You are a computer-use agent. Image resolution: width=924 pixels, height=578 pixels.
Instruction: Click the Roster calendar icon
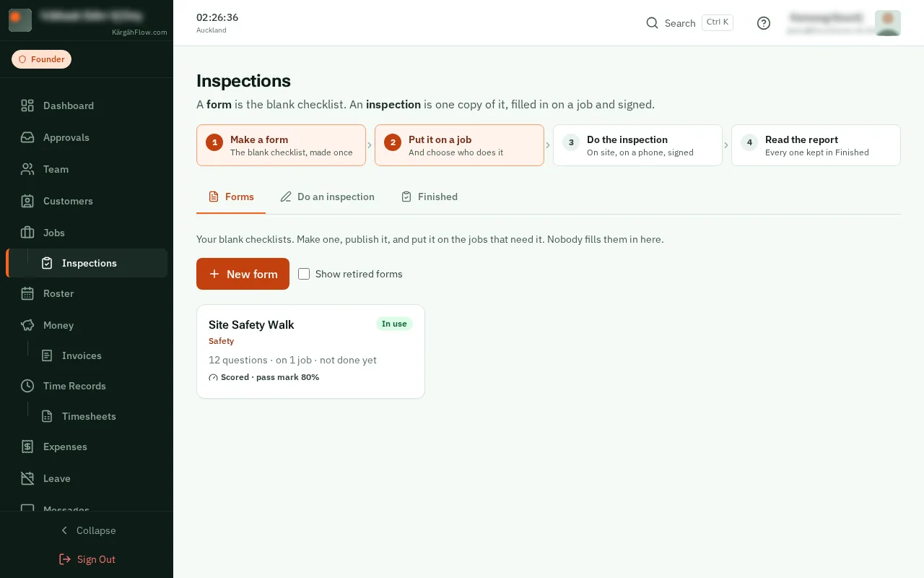click(x=27, y=293)
